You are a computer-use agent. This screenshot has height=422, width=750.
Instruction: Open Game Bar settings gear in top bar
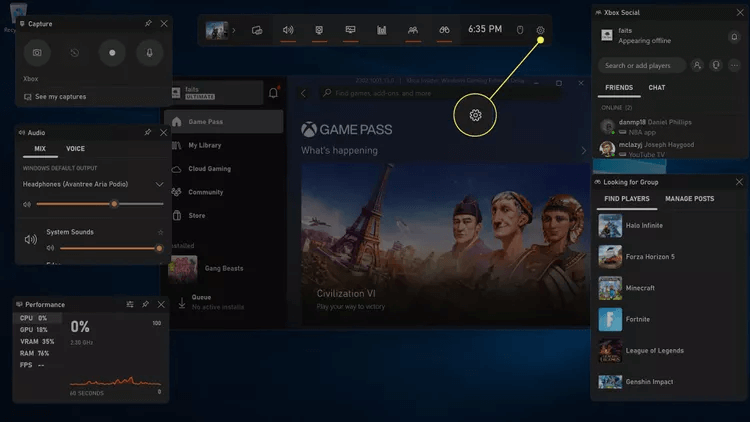pos(540,30)
